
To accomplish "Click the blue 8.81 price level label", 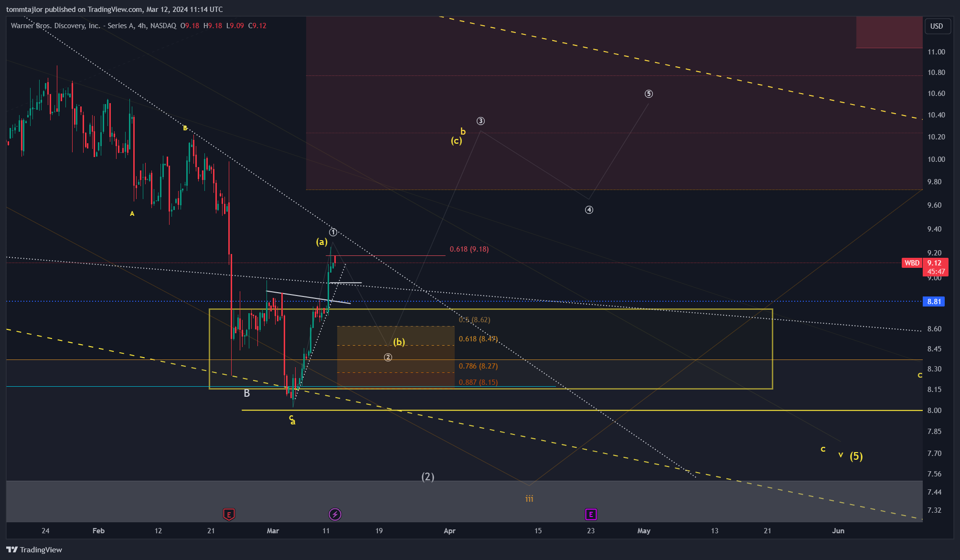I will (934, 302).
